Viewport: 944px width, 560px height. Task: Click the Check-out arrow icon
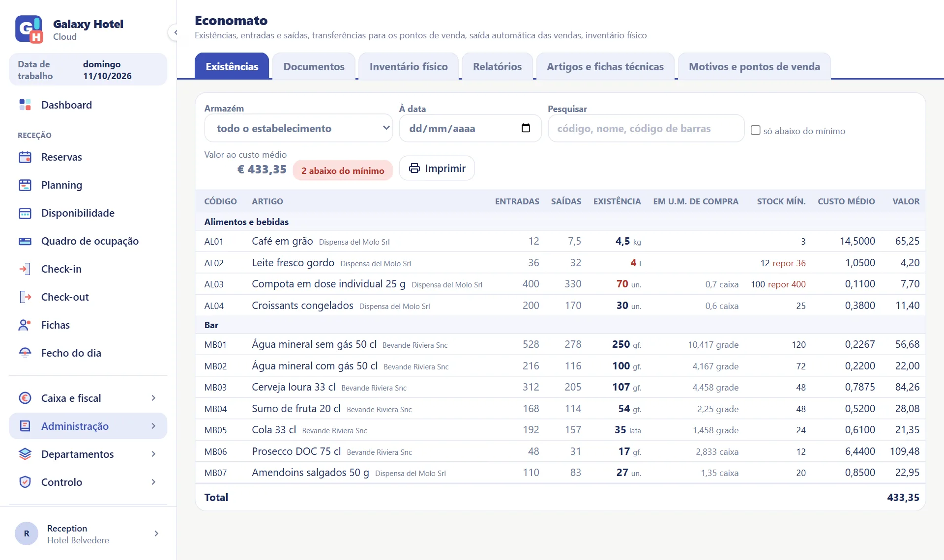(x=25, y=297)
